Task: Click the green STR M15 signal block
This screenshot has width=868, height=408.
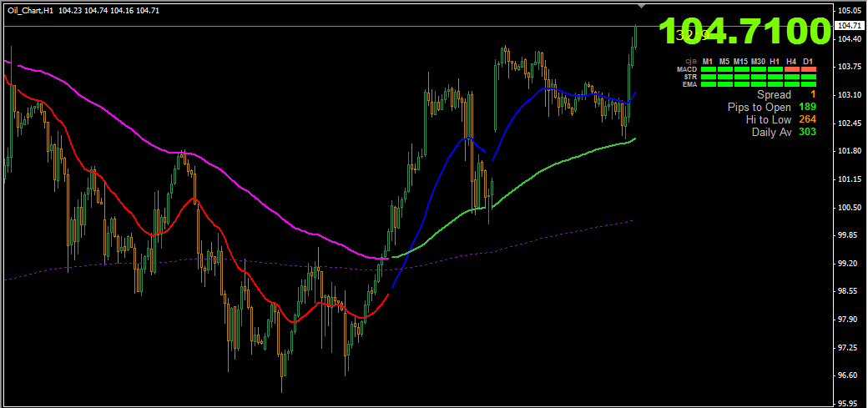Action: (741, 77)
